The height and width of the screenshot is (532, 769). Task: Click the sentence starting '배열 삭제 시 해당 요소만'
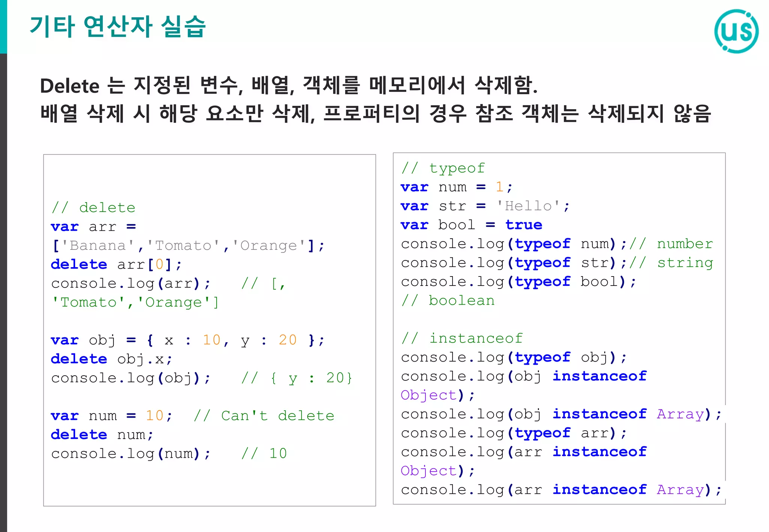click(375, 113)
